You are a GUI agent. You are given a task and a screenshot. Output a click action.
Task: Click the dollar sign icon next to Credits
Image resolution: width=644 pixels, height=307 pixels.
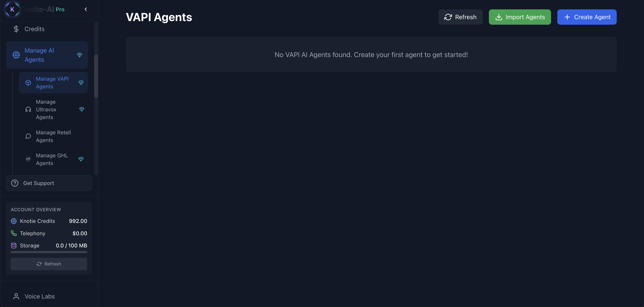pos(16,29)
